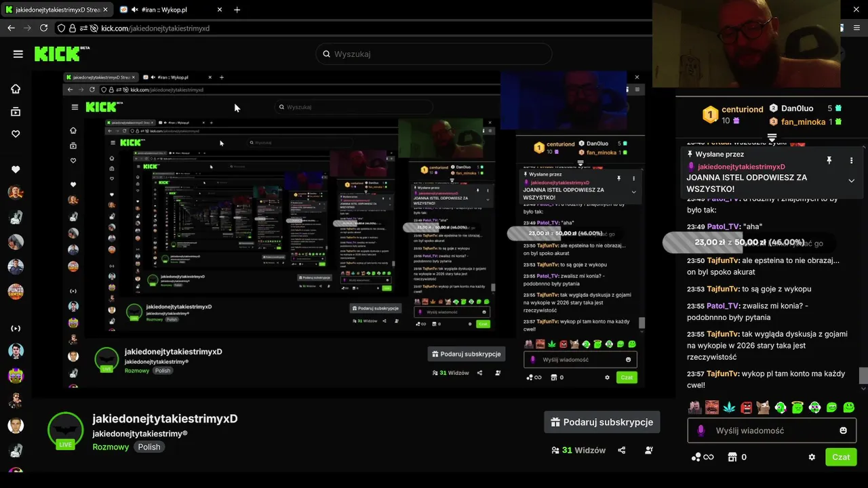Click TajfunTv on "wykop pl tam konto" message
The height and width of the screenshot is (488, 868).
724,373
